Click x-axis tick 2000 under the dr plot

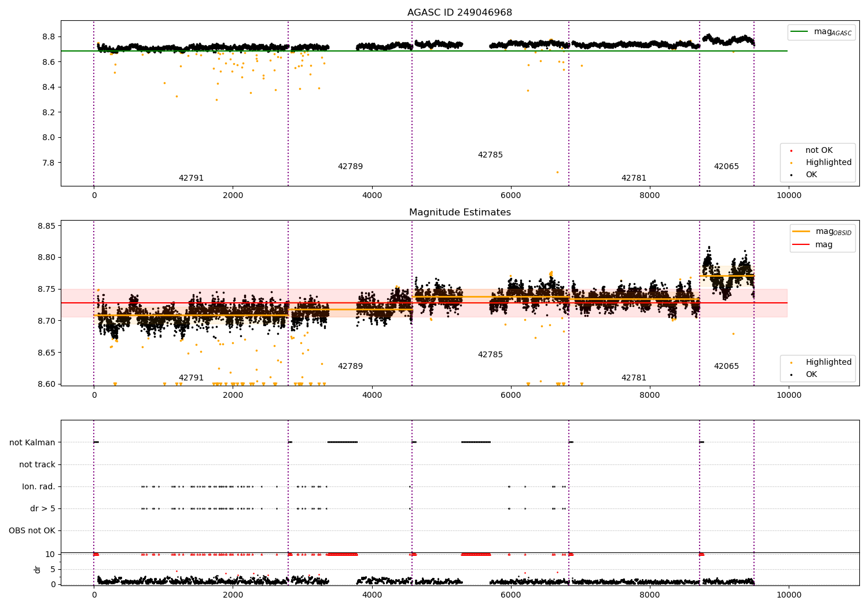pos(233,595)
